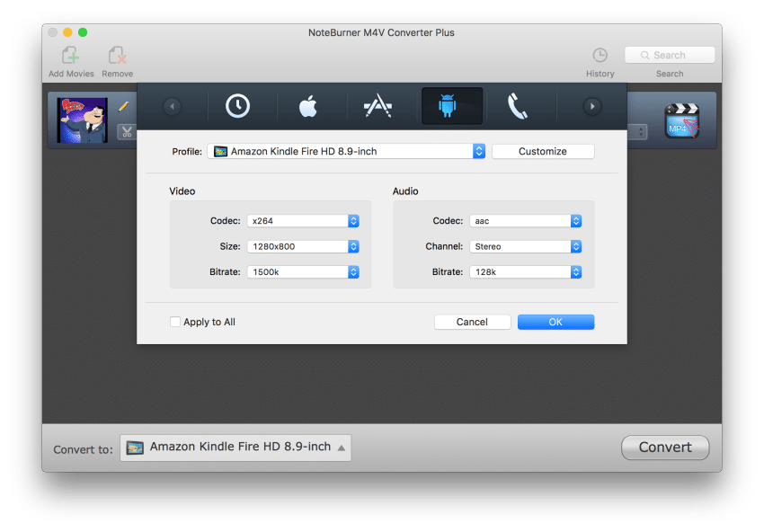Open the Convert to dropdown
The height and width of the screenshot is (532, 764).
click(x=235, y=447)
